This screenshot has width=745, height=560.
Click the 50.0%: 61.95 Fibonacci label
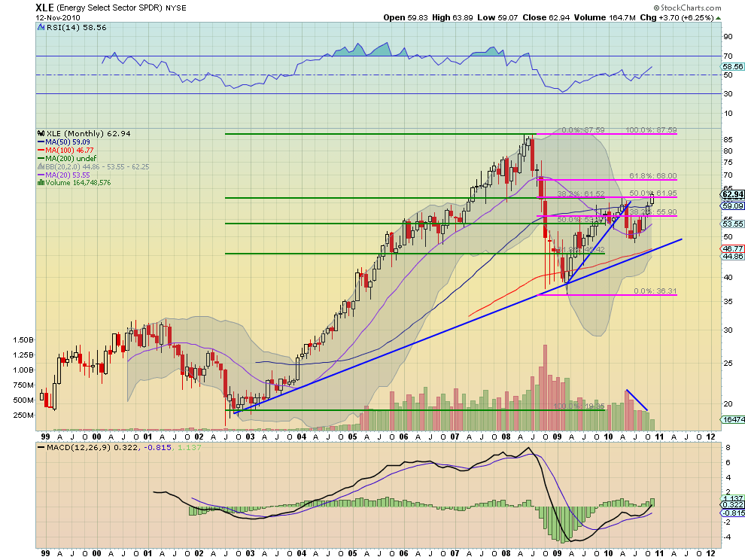[653, 193]
